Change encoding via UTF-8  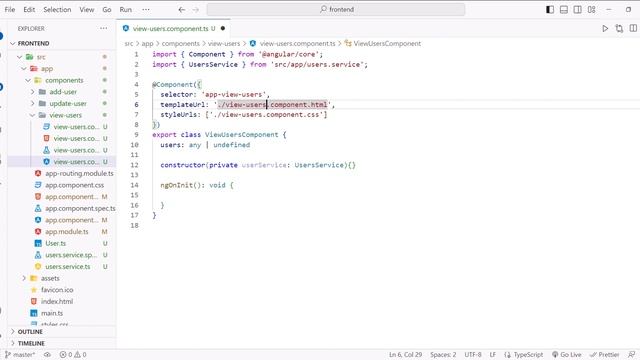(473, 355)
